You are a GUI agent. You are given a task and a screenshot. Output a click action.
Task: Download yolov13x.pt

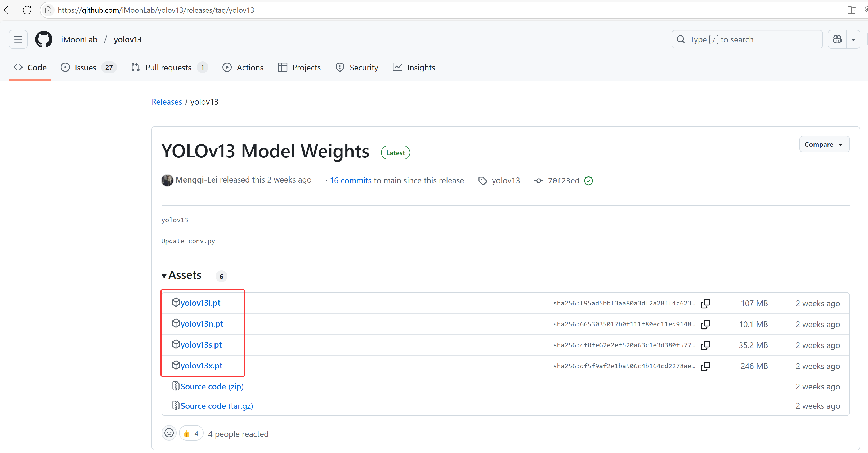pos(201,365)
